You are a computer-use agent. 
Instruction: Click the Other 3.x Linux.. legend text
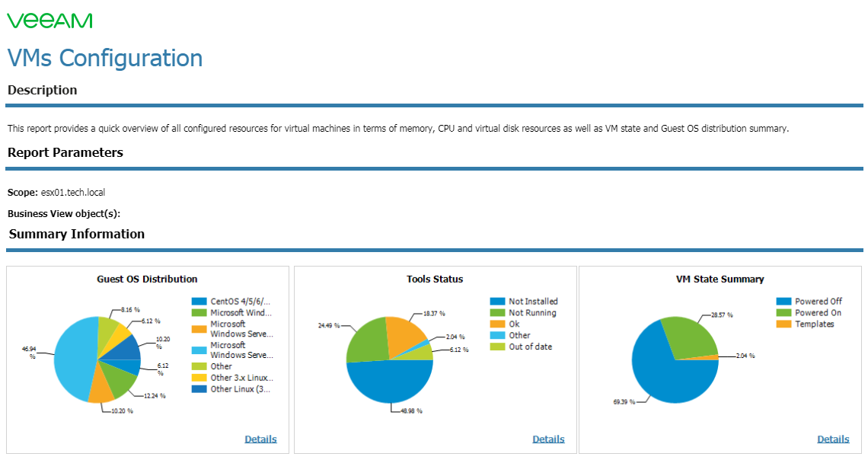pos(242,378)
